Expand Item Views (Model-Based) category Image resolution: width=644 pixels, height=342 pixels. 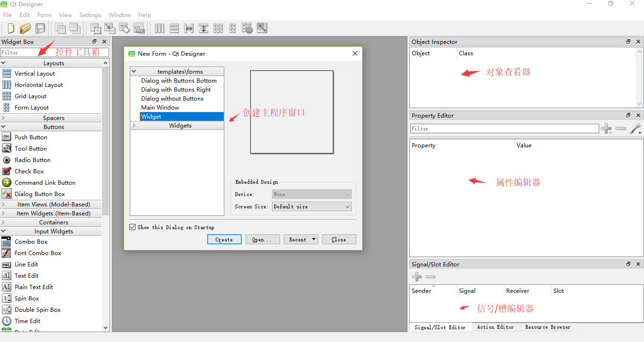click(3, 205)
